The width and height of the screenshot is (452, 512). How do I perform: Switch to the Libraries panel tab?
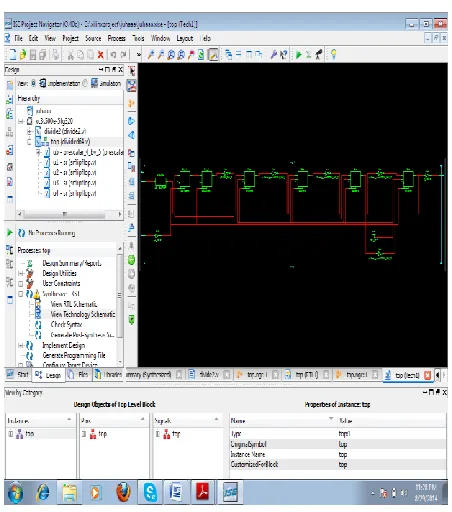108,375
